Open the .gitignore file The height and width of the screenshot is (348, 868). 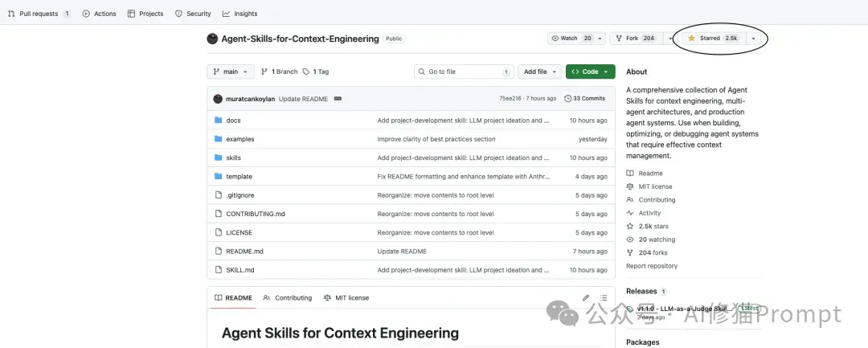(x=240, y=195)
